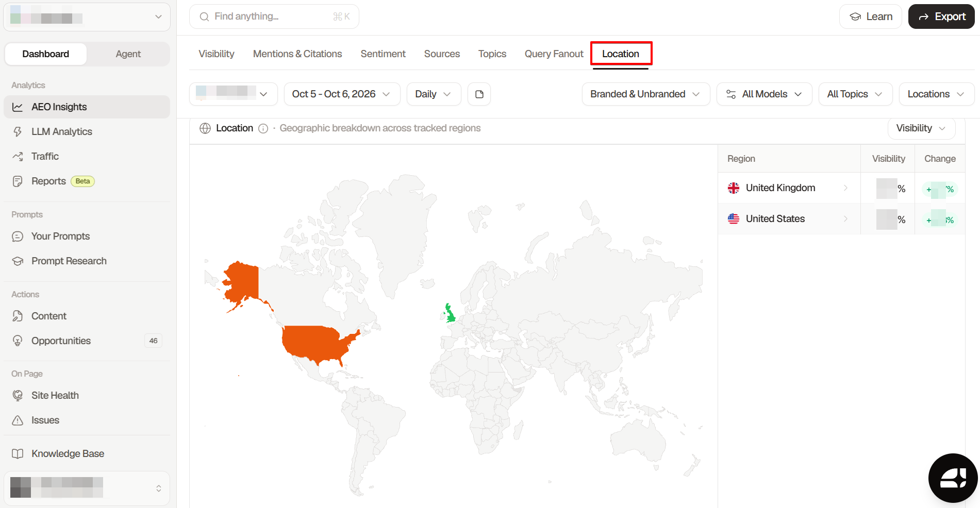Switch to the Visibility tab
980x508 pixels.
217,54
